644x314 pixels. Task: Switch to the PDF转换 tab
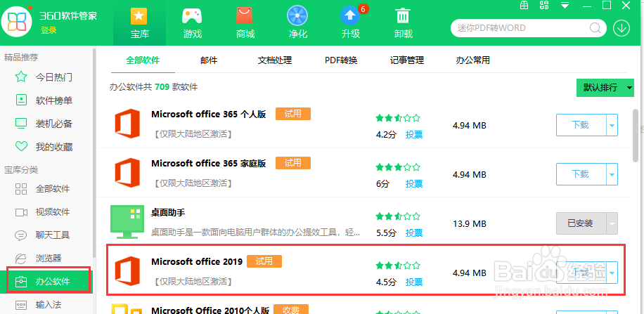point(341,60)
